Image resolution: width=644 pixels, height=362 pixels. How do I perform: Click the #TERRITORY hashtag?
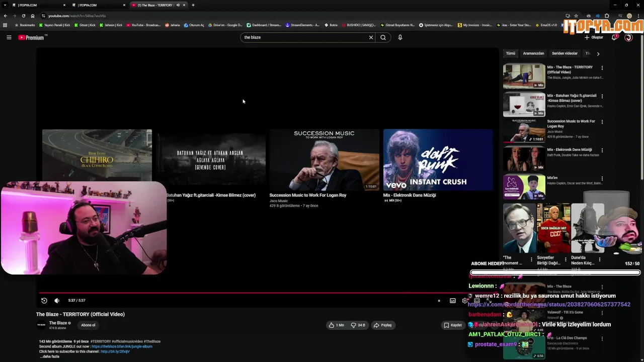tap(101, 341)
